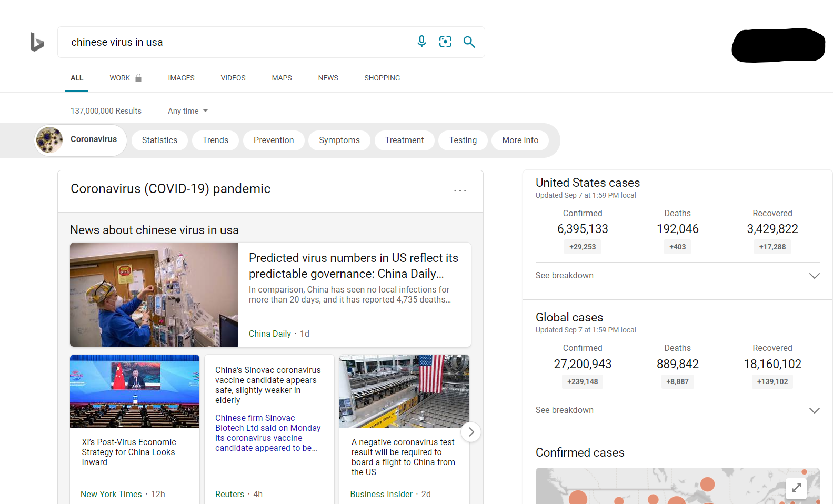833x504 pixels.
Task: Open visual search camera icon
Action: [x=445, y=42]
